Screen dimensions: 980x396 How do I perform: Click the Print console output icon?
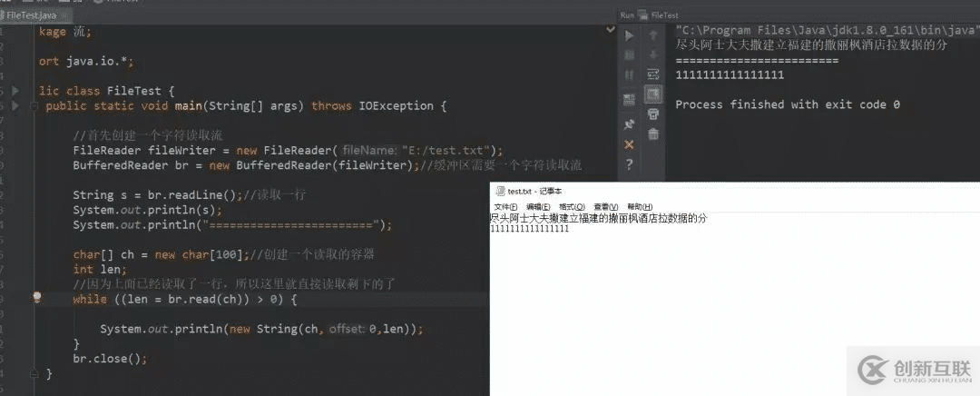[x=653, y=114]
